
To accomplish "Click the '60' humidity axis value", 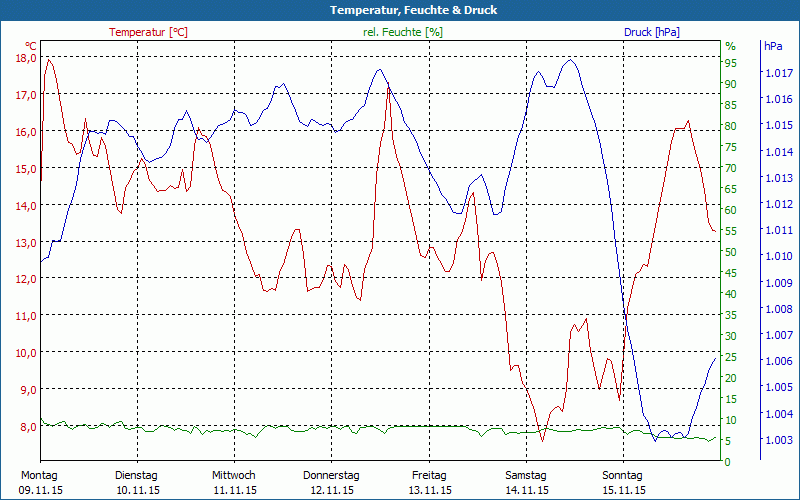I will [731, 210].
